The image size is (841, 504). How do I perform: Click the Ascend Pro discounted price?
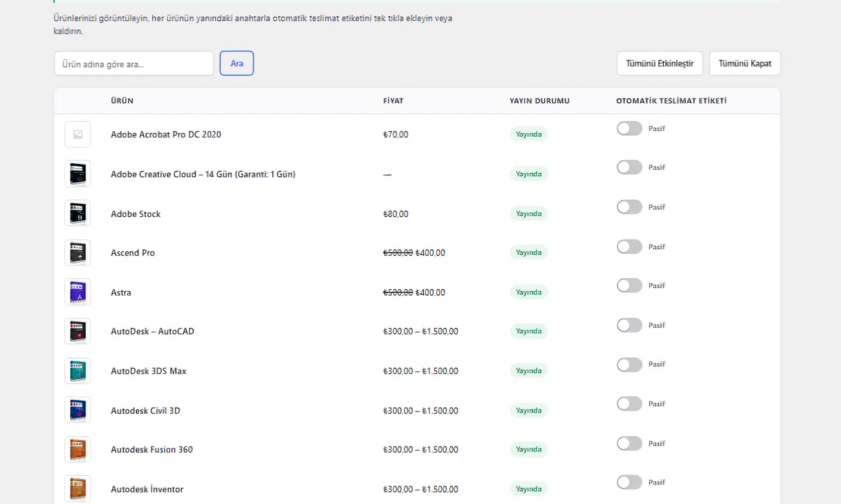[x=430, y=253]
